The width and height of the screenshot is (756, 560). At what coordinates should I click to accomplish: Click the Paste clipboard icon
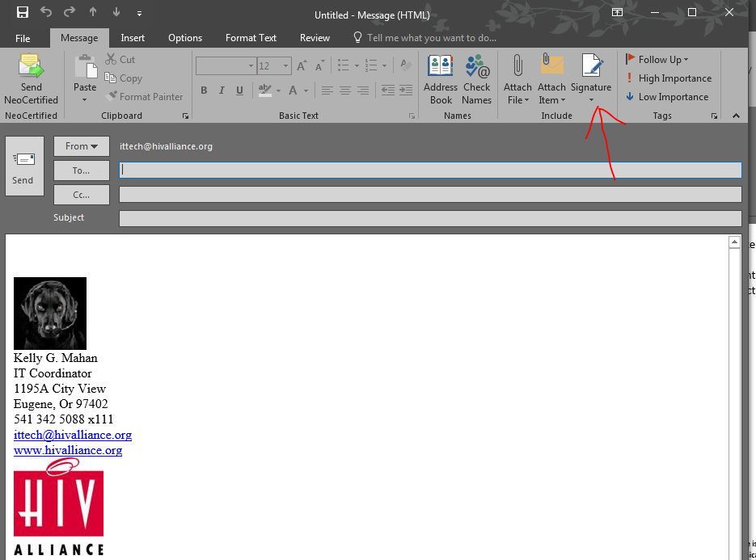pos(85,66)
